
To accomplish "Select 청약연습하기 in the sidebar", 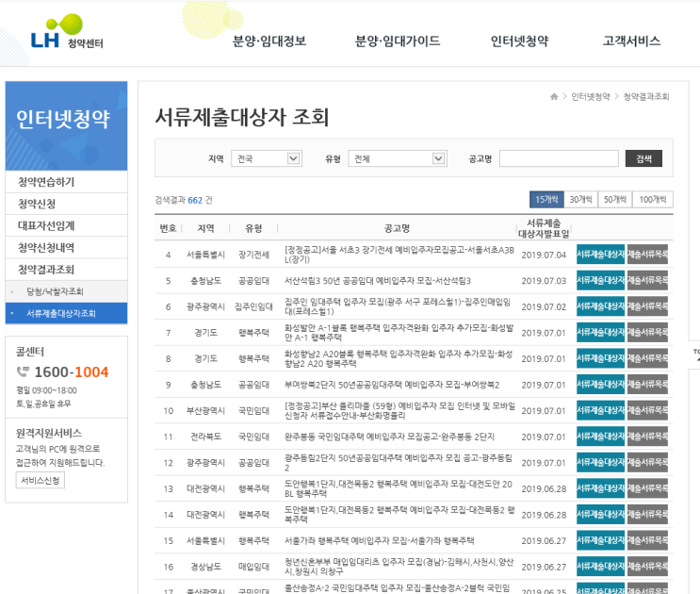I will [x=66, y=182].
